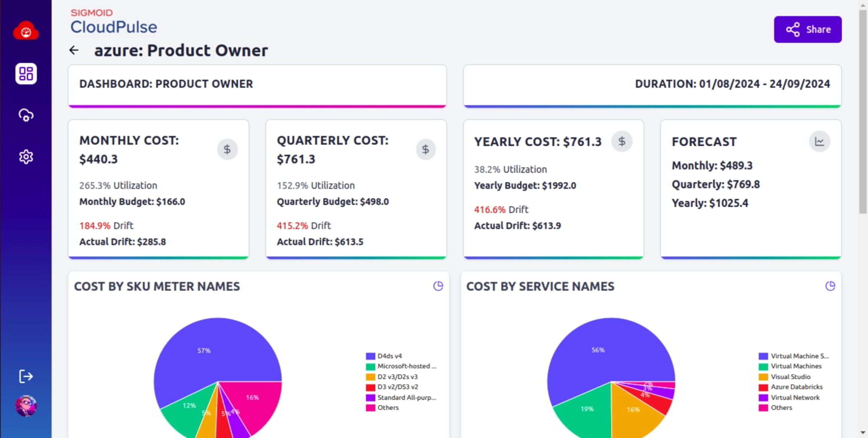
Task: Open the gear settings icon in sidebar
Action: click(26, 157)
